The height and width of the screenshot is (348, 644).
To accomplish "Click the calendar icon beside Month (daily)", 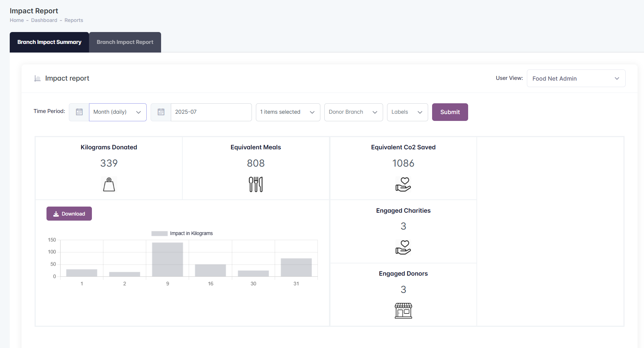I will [x=79, y=112].
